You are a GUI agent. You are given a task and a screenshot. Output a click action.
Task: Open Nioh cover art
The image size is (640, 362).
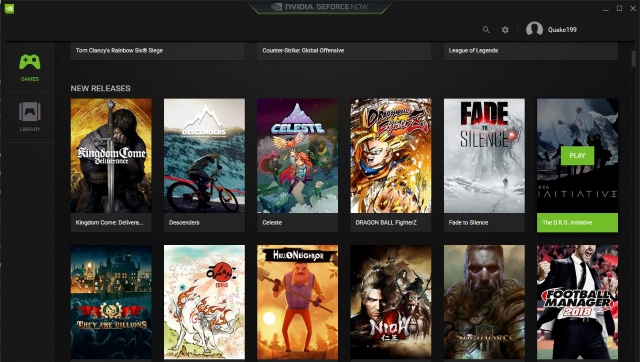[391, 302]
